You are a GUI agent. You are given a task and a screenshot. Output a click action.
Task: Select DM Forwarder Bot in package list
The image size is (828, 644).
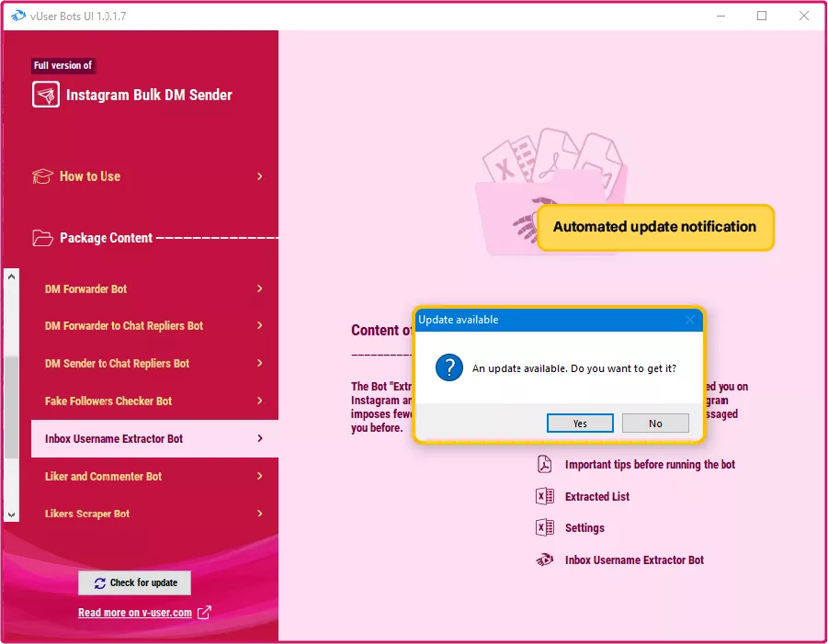pyautogui.click(x=154, y=288)
